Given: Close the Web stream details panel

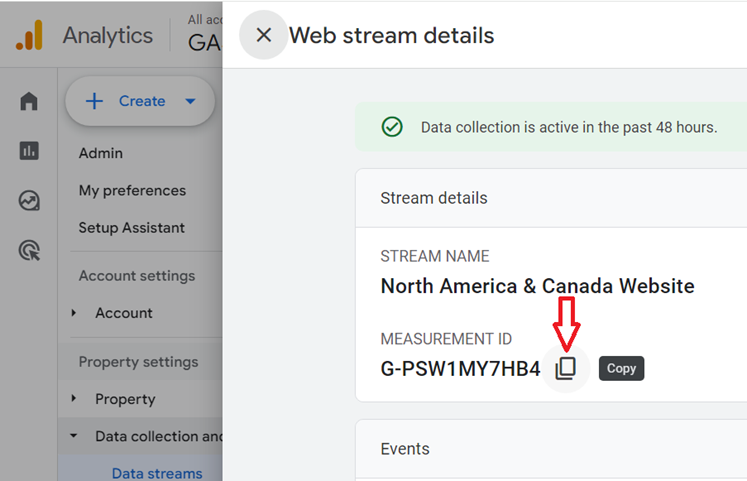Looking at the screenshot, I should 263,35.
